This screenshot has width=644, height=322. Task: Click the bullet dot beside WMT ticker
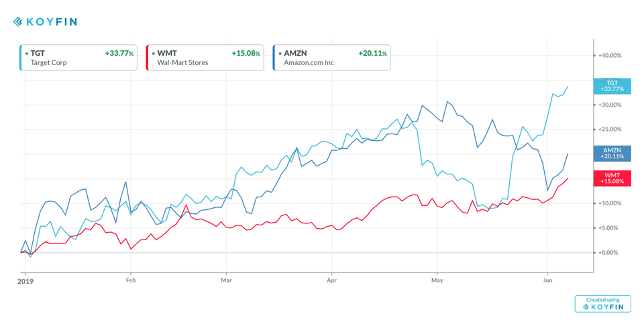coord(152,53)
